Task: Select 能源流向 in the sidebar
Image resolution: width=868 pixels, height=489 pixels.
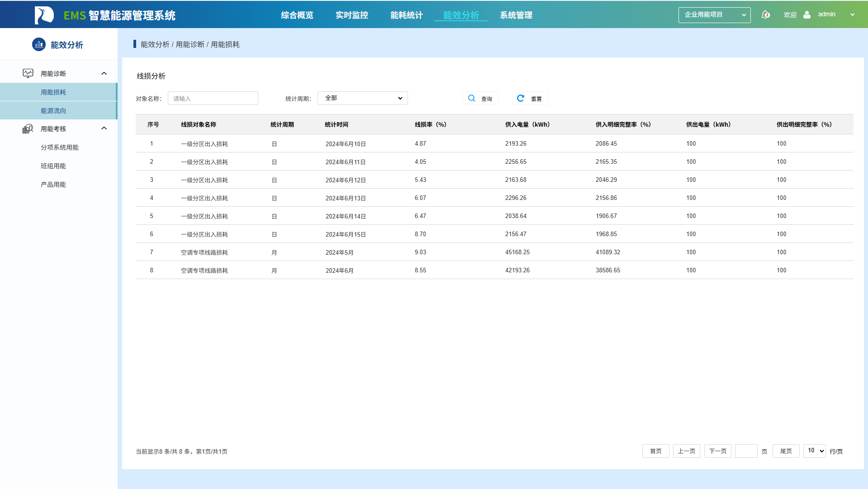Action: (58, 110)
